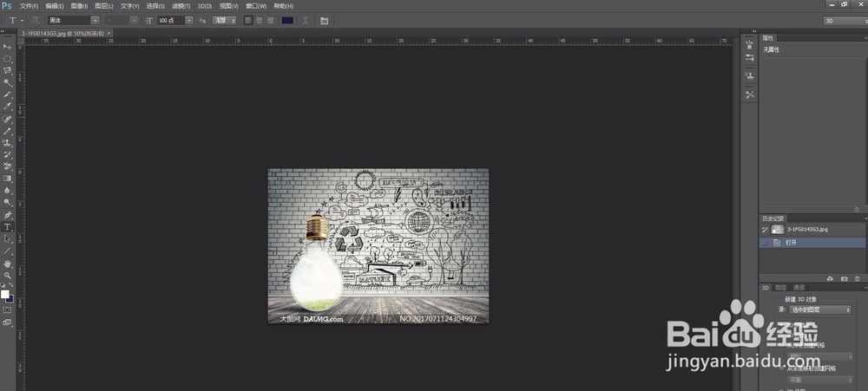The image size is (868, 391).
Task: Open the Type tool preset picker arrow
Action: (23, 21)
